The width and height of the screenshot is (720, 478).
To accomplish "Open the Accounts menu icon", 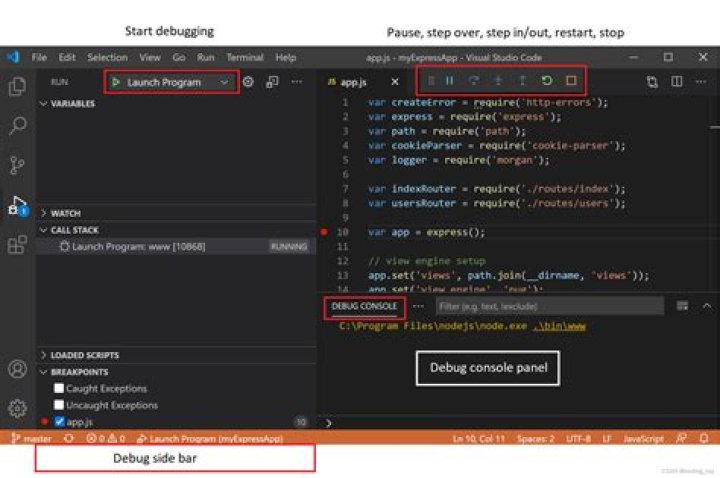I will pyautogui.click(x=17, y=369).
